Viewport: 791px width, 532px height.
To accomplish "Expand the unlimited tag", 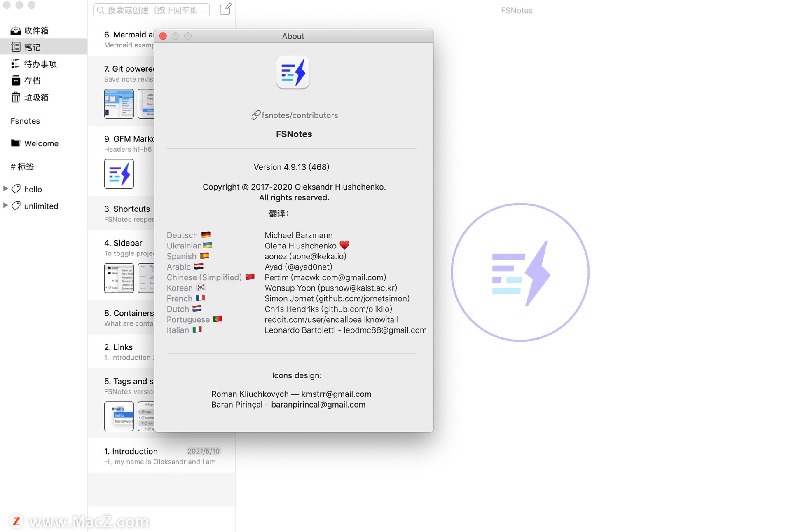I will pos(5,205).
